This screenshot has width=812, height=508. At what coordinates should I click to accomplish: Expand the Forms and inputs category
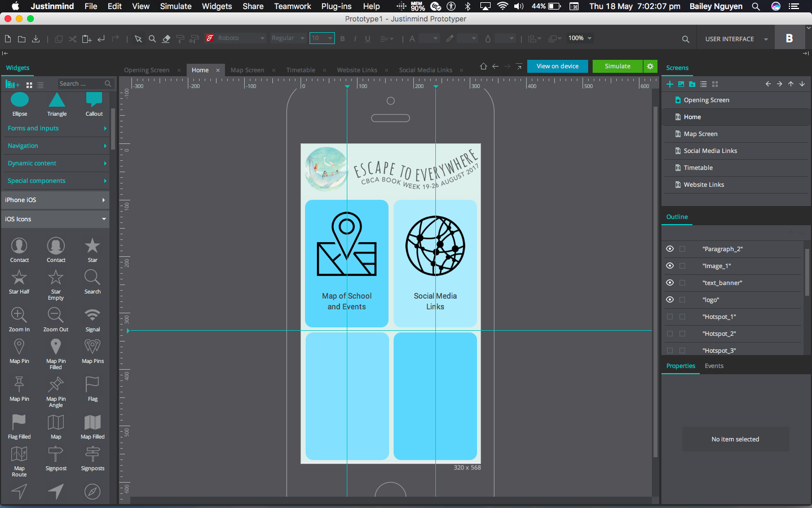55,129
